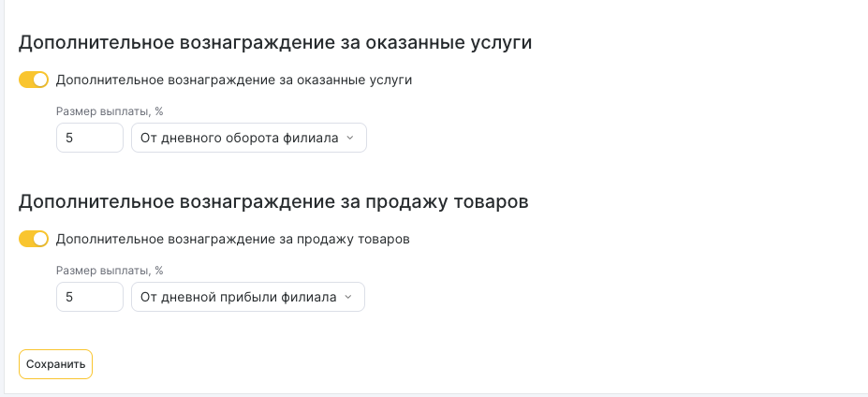Click "Размер выплаты, %" label in the goods section

point(110,271)
